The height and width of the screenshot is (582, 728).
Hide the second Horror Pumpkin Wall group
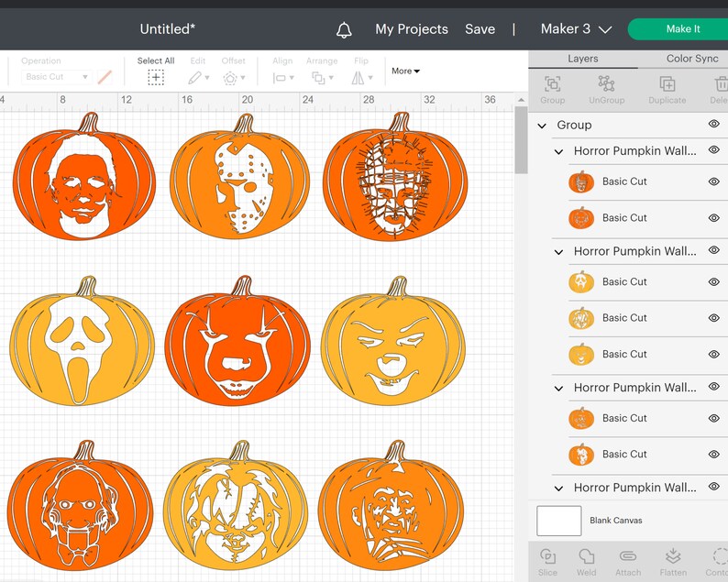[713, 250]
